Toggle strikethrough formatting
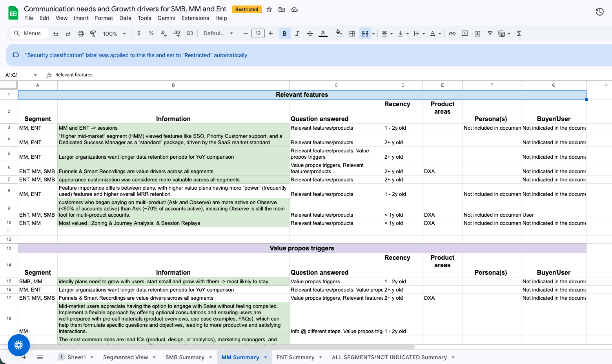Viewport: 612px width, 364px height. (310, 34)
